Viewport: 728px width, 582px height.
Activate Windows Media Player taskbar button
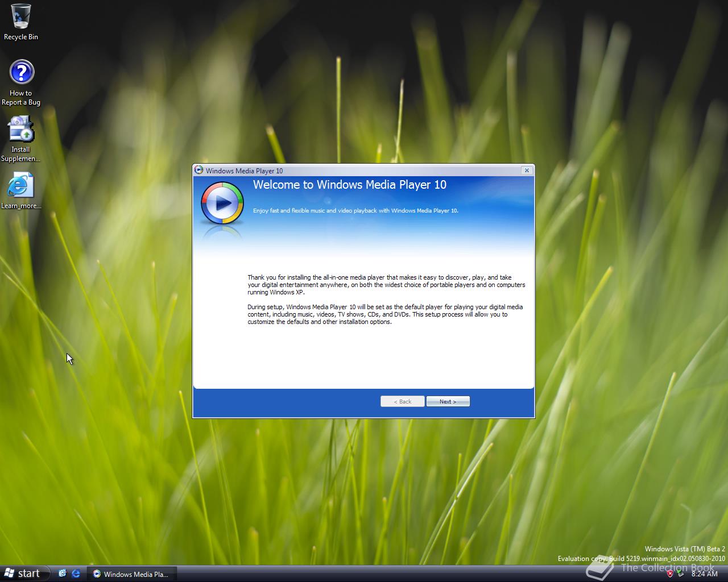(132, 574)
